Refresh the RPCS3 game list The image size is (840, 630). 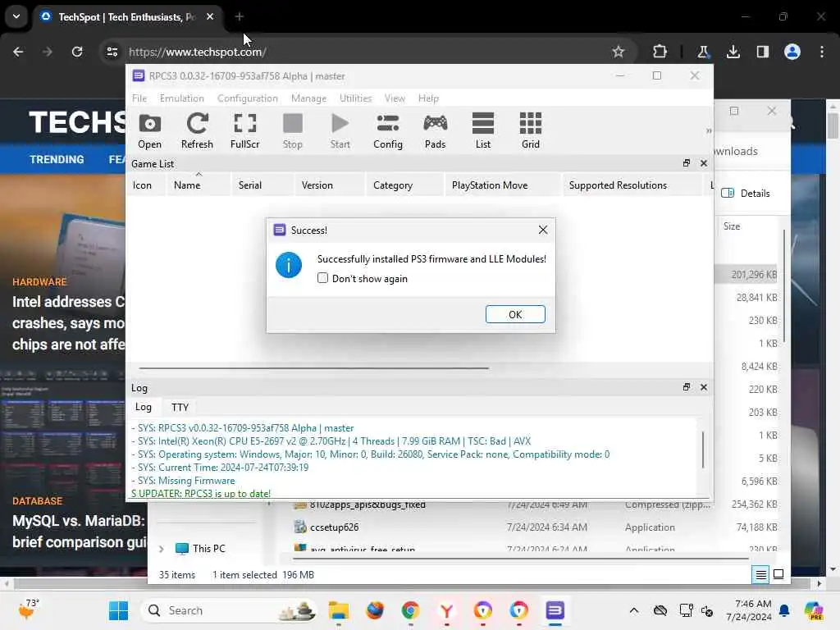197,130
